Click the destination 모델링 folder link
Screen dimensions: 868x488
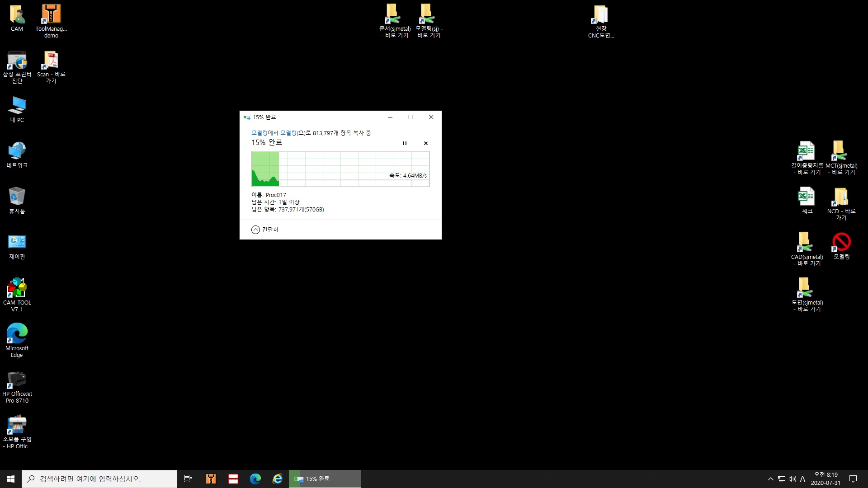(288, 133)
